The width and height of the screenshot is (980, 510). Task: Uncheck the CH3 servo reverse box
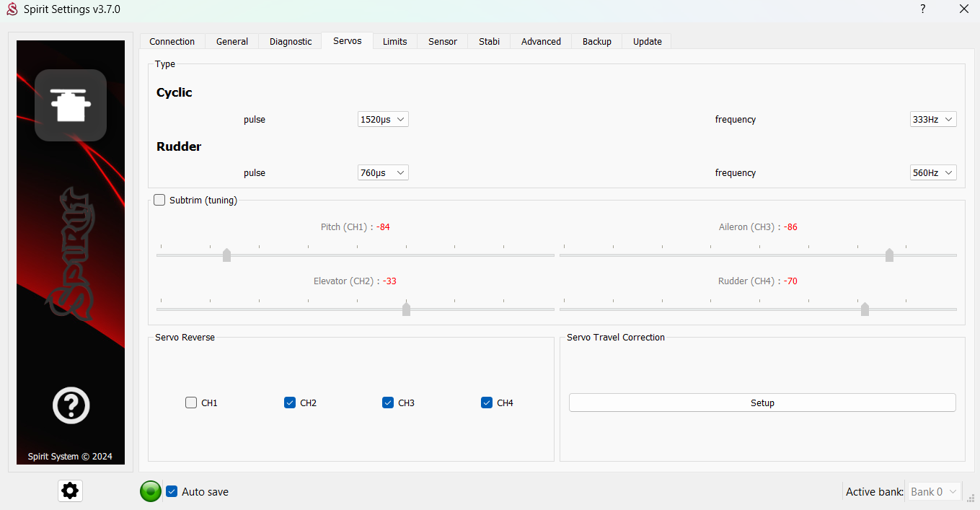(x=388, y=403)
